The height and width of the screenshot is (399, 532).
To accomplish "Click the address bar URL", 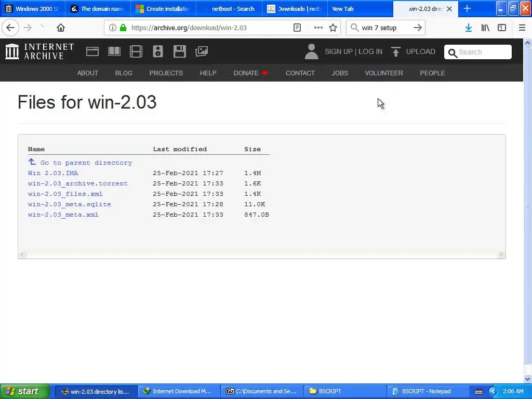I will pyautogui.click(x=189, y=28).
